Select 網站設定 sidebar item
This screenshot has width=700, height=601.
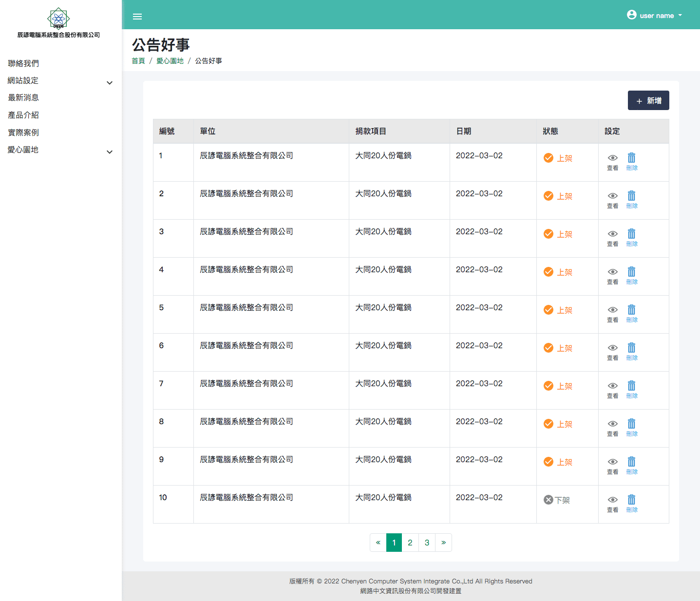click(23, 80)
